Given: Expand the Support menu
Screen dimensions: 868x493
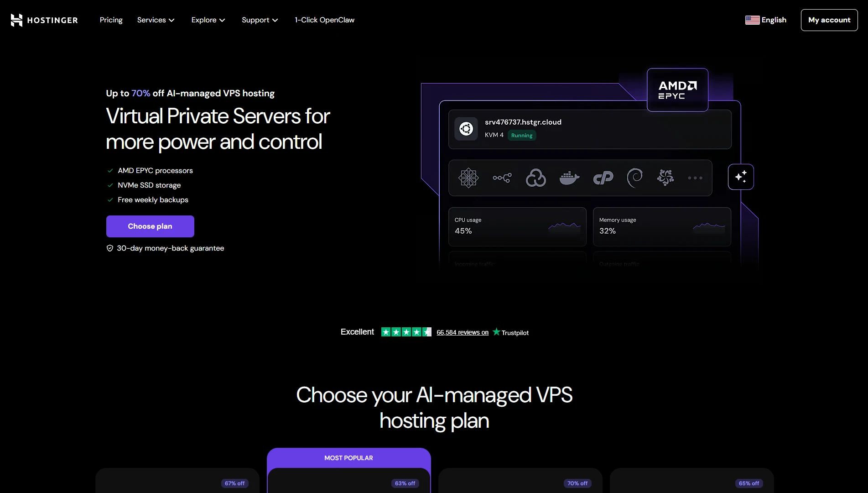Looking at the screenshot, I should pos(260,20).
